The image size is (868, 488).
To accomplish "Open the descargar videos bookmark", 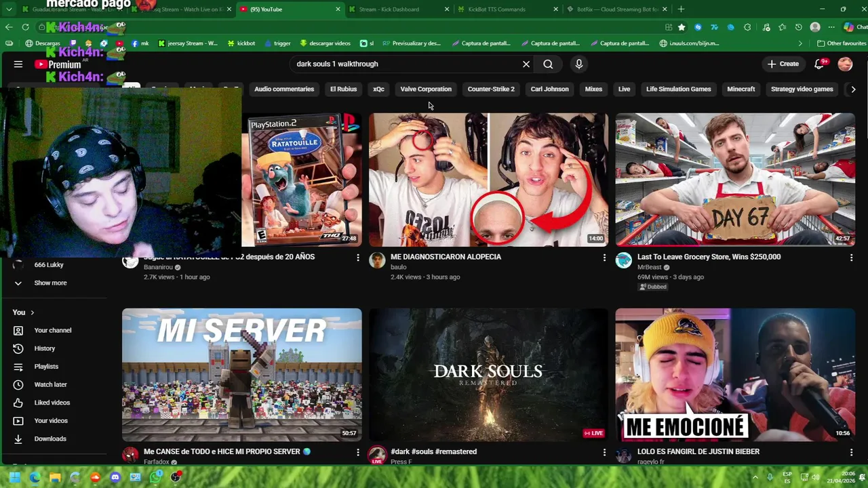I will [x=325, y=43].
